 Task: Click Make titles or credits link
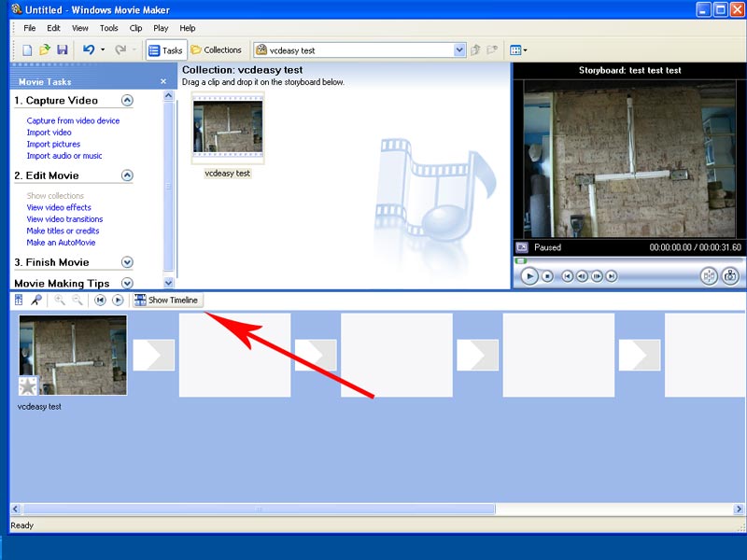63,231
